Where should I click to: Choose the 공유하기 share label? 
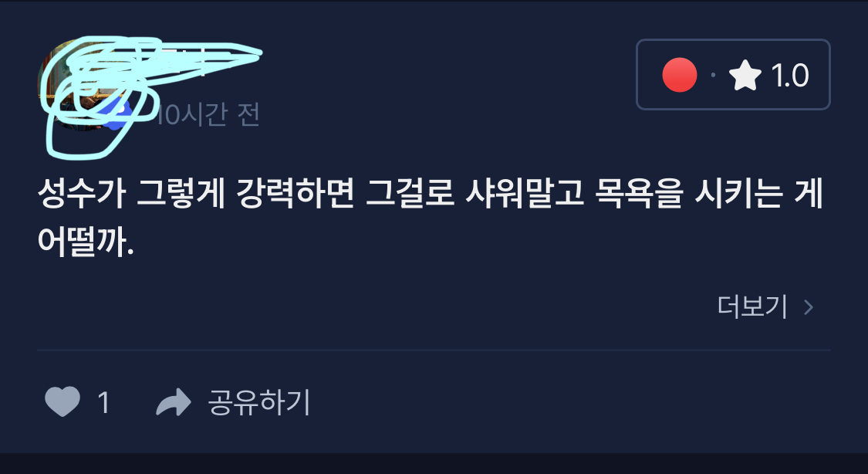(x=259, y=402)
